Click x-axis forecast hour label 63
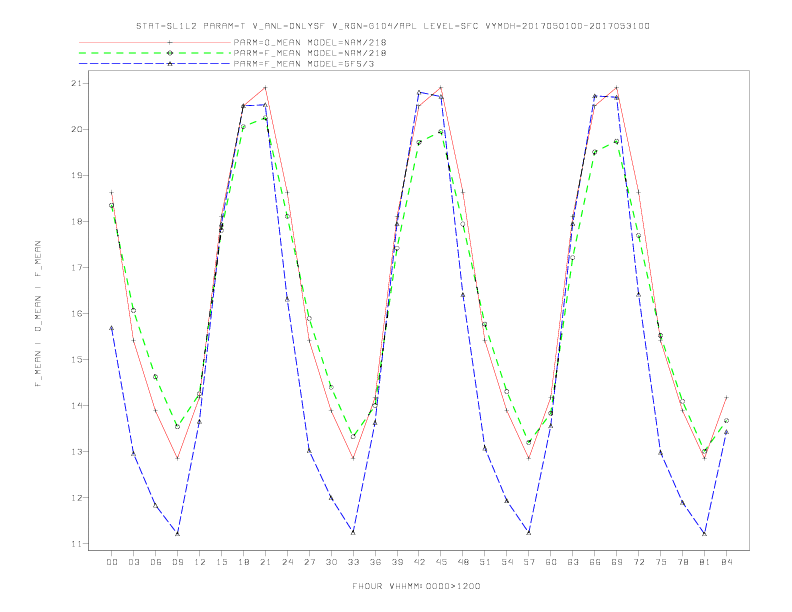Screen dimensions: 792x612 coord(573,562)
